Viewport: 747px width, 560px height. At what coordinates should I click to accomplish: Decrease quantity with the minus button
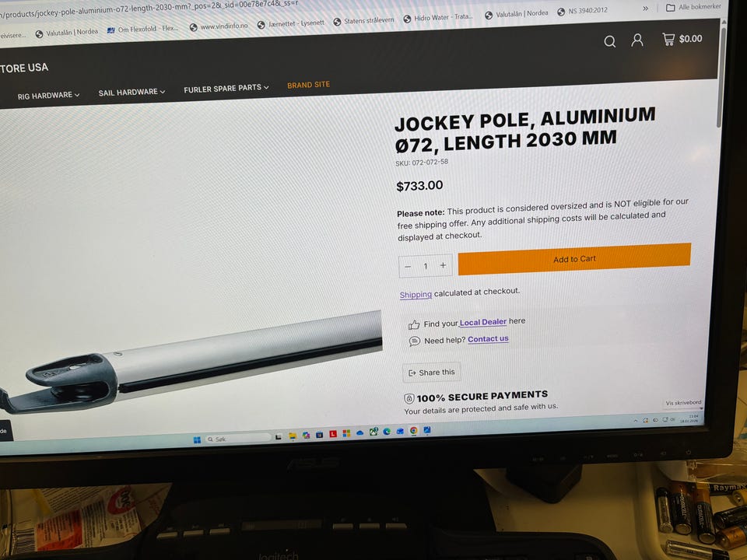408,267
